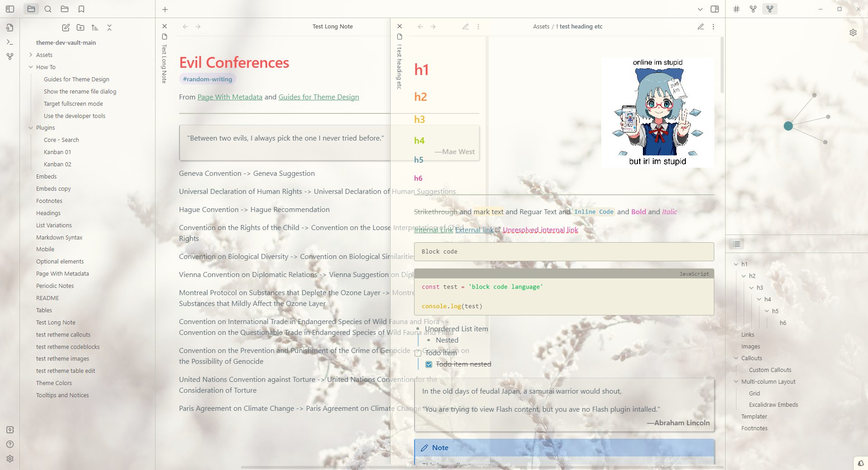Click the horizontal scrollbar at bottom
The image size is (868, 470).
coord(481,467)
